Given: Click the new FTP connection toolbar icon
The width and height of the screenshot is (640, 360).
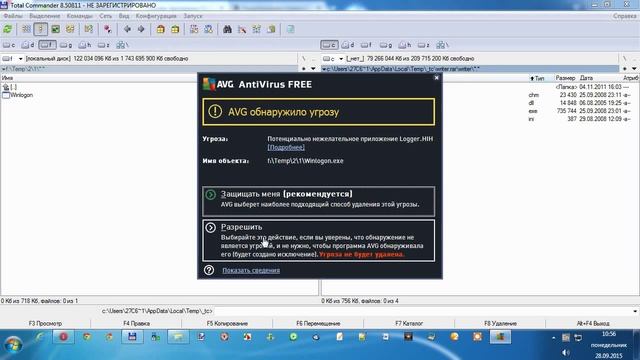Looking at the screenshot, I should [x=208, y=29].
